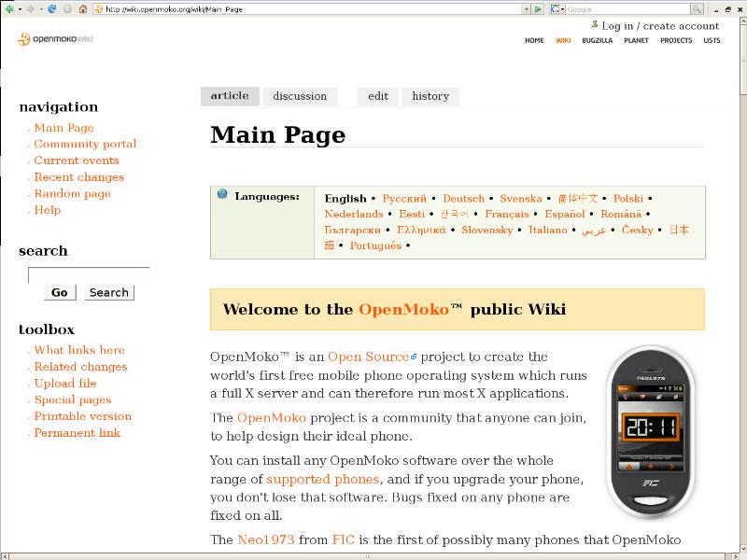Click into the Google toolbar search box
The width and height of the screenshot is (747, 560).
(x=627, y=9)
